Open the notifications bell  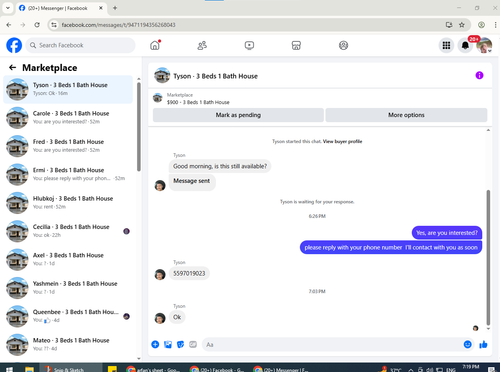(x=465, y=45)
